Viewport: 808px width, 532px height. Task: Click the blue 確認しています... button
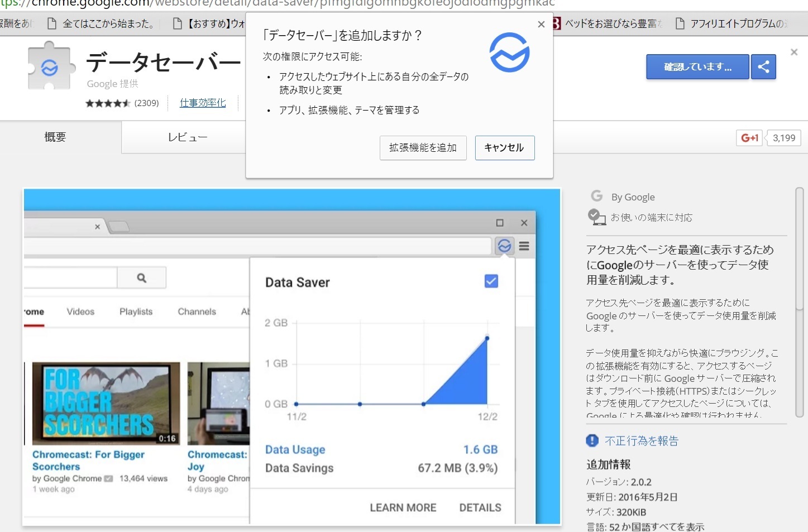click(697, 67)
